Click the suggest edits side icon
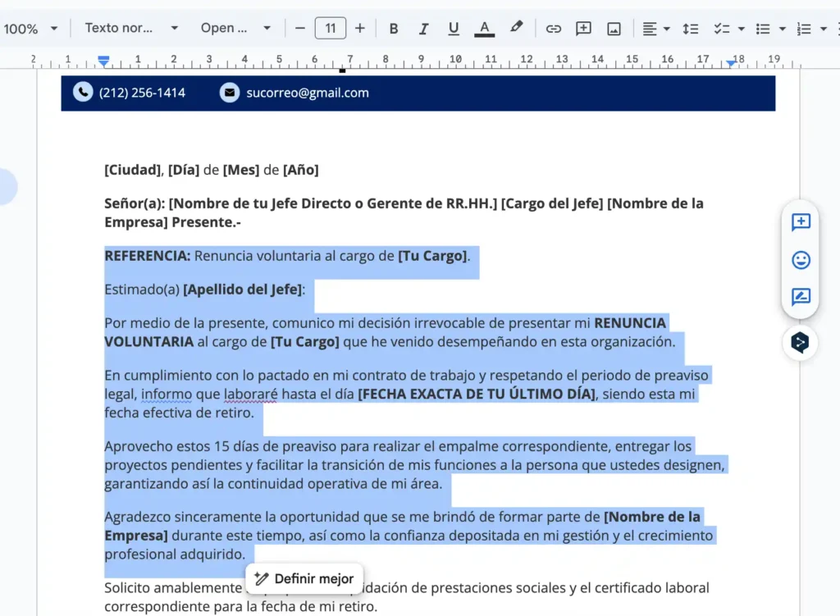The image size is (840, 616). click(801, 297)
